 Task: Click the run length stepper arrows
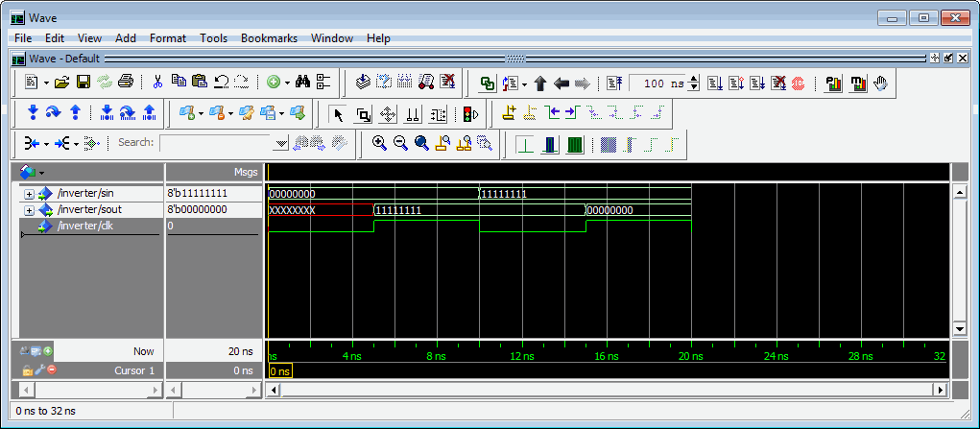(692, 83)
